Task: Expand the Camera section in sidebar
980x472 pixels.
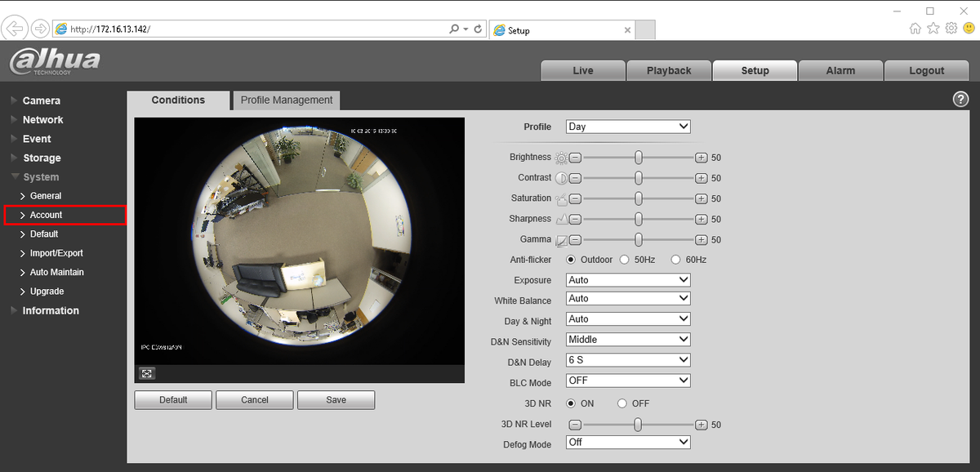Action: (41, 100)
